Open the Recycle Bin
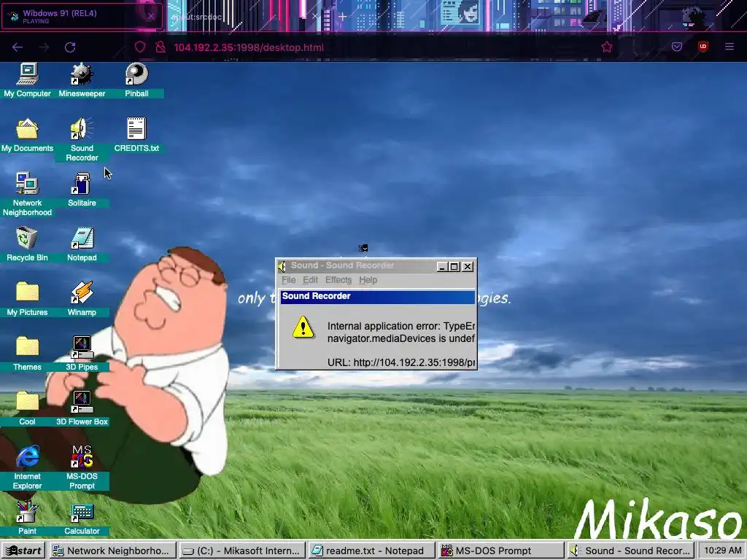Image resolution: width=747 pixels, height=560 pixels. pos(27,244)
